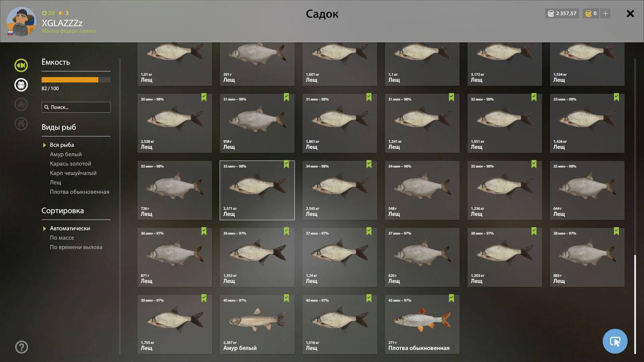Click the dimmed house sidebar icon
Viewport: 644px width, 362px height.
point(21,123)
